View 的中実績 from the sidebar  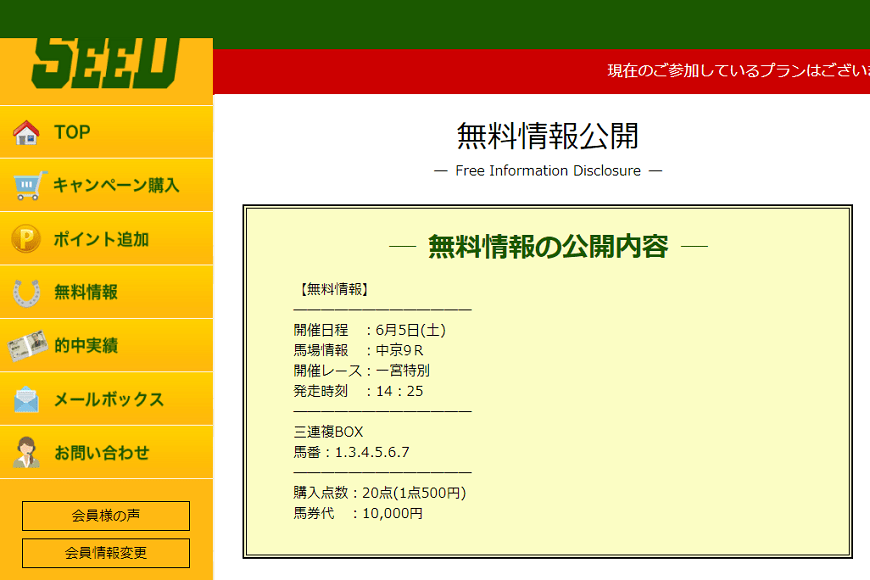86,346
